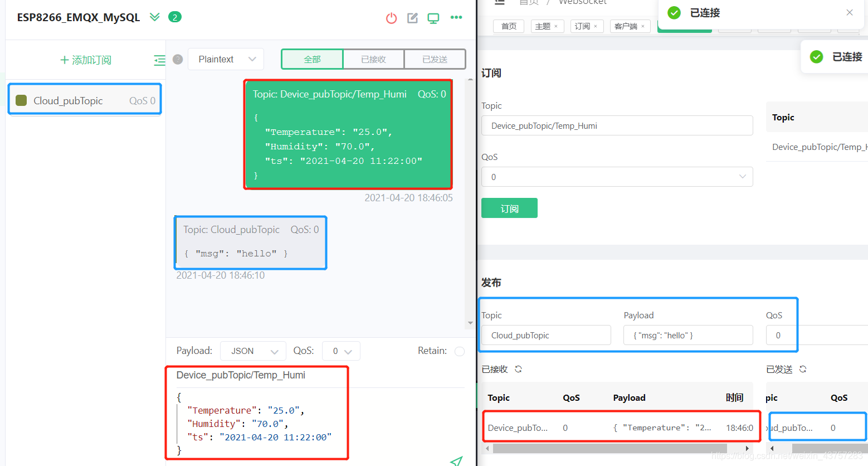868x466 pixels.
Task: Open the 订阅 tab in dashboard
Action: 582,26
